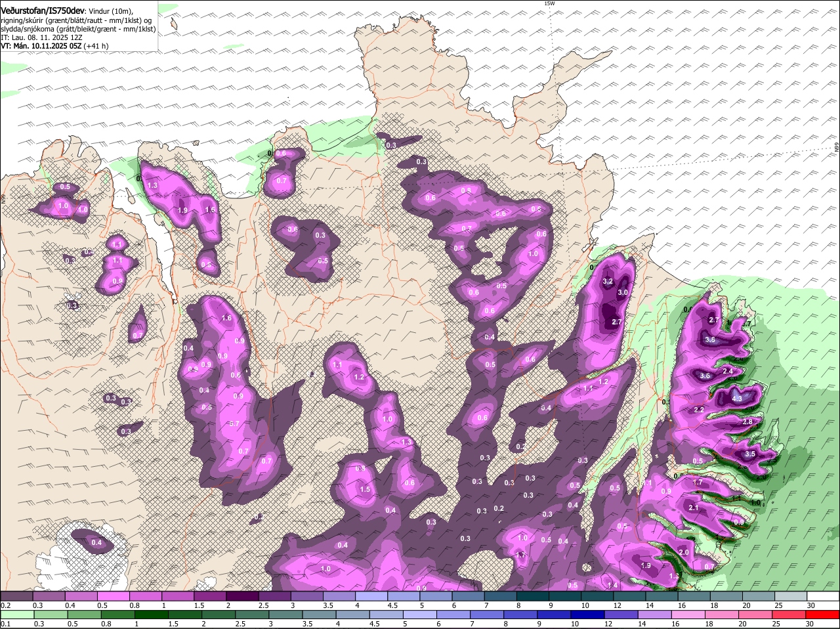Click the 2.1 value label on the map

(x=694, y=508)
